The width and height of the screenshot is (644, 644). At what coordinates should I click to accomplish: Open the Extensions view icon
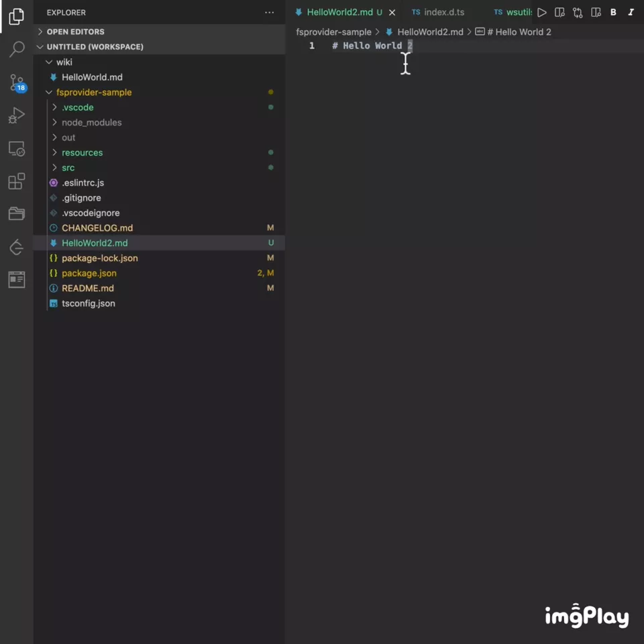(x=16, y=181)
